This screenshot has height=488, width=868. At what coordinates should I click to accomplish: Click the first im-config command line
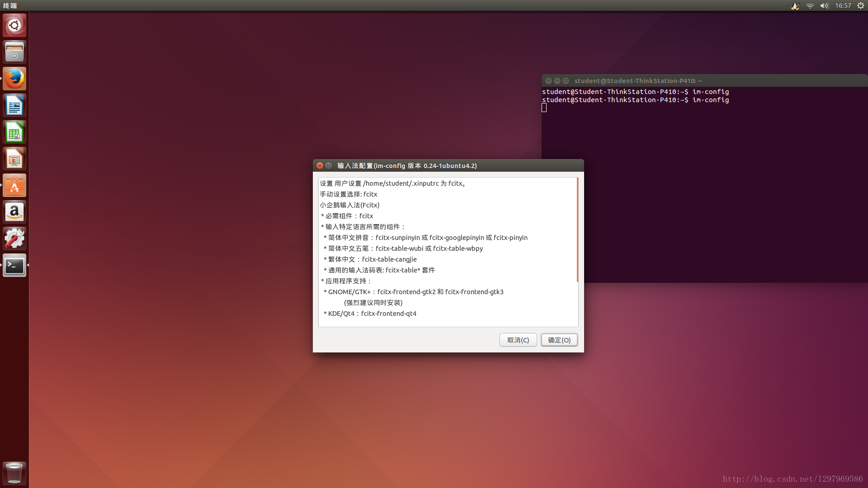[x=635, y=92]
